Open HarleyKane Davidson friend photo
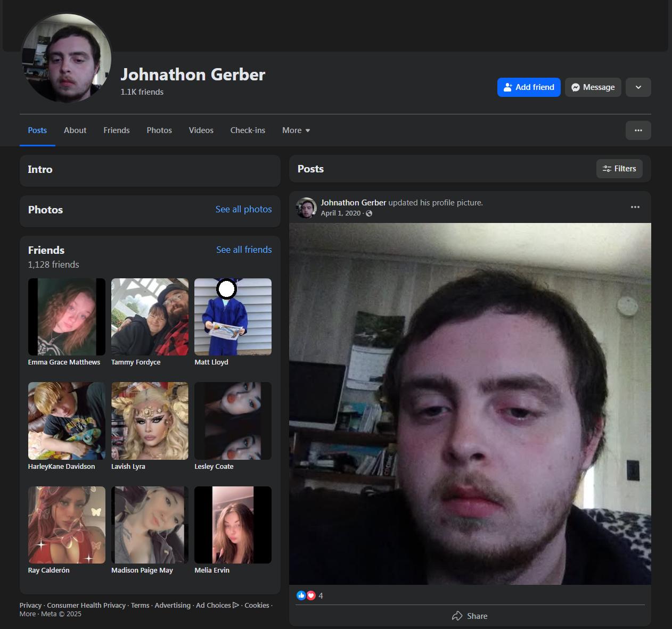Screen dimensions: 672x629 (67, 421)
